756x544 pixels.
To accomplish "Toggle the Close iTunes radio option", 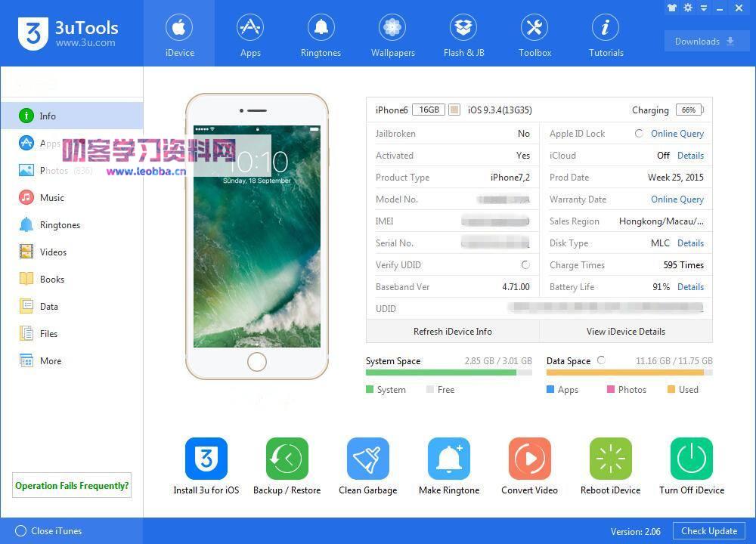I will 21,531.
